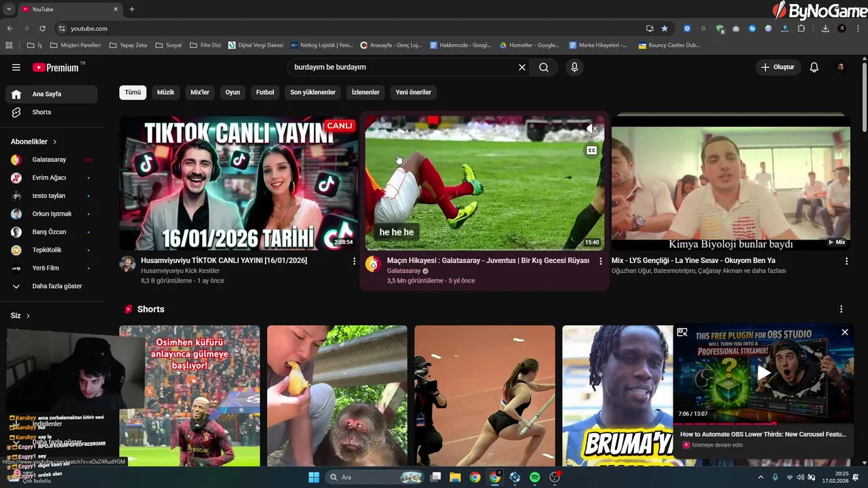The width and height of the screenshot is (868, 488).
Task: Open the Yer6 Film subscription
Action: click(52, 268)
